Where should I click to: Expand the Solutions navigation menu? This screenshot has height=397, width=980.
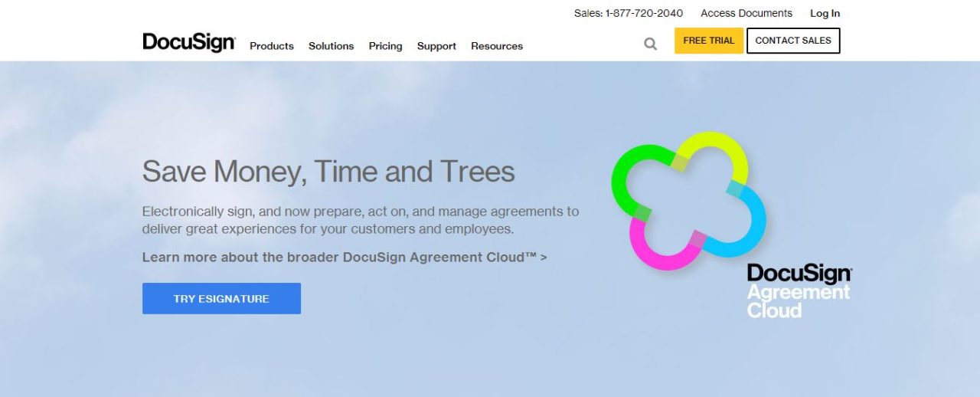[331, 46]
